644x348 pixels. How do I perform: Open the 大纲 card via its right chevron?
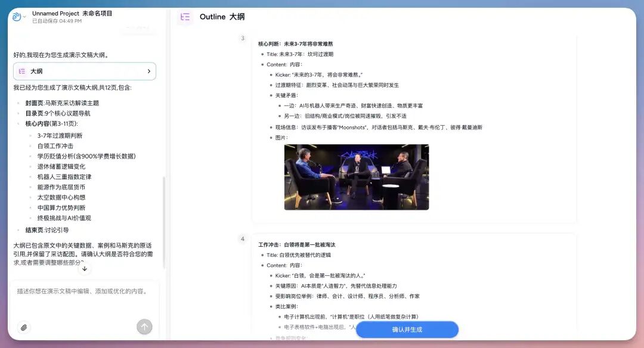[x=150, y=71]
